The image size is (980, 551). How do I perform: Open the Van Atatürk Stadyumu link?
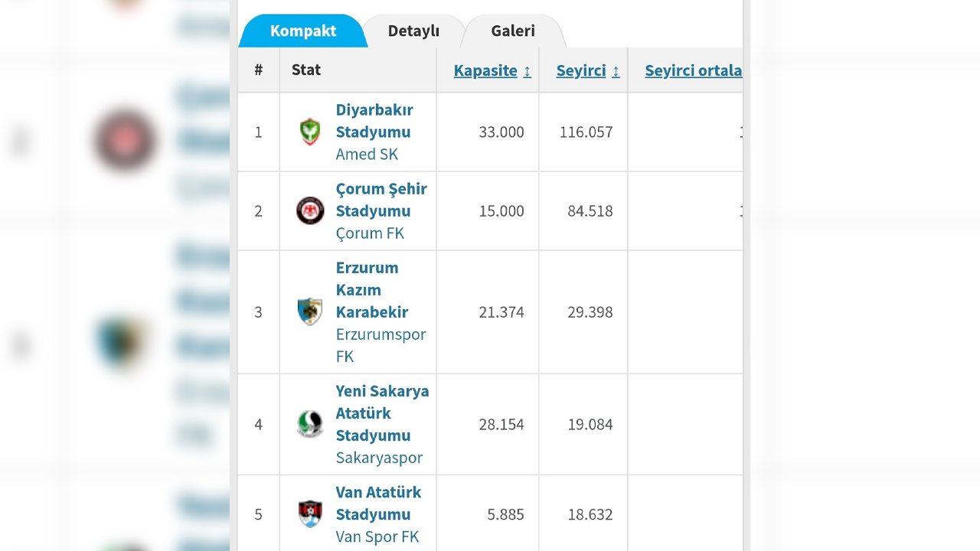click(378, 503)
